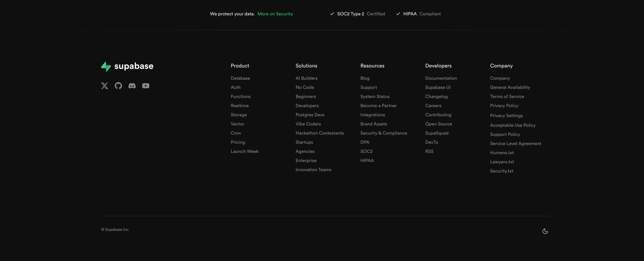644x261 pixels.
Task: Open Security & Compliance link
Action: (384, 133)
